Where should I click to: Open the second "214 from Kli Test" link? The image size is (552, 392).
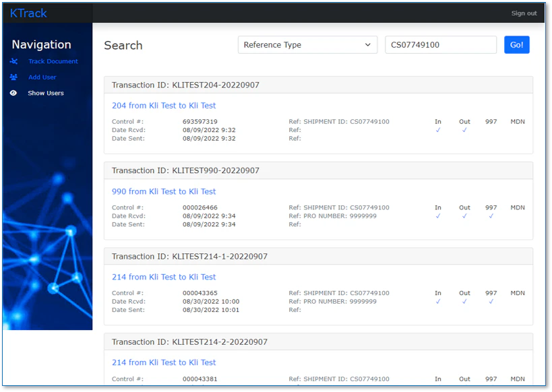click(163, 362)
